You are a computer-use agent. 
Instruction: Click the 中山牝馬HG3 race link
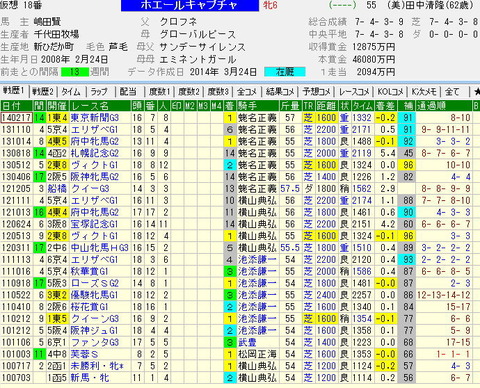pyautogui.click(x=99, y=248)
